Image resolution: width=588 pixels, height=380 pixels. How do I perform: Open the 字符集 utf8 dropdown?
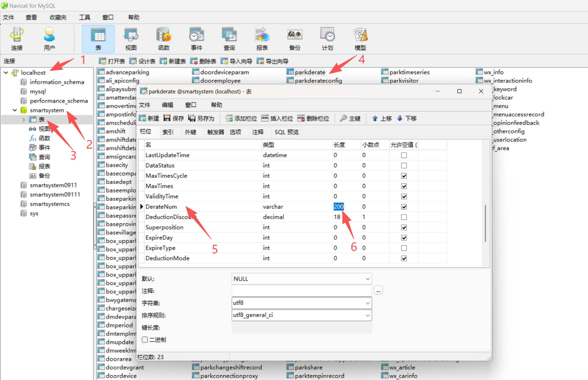[368, 303]
